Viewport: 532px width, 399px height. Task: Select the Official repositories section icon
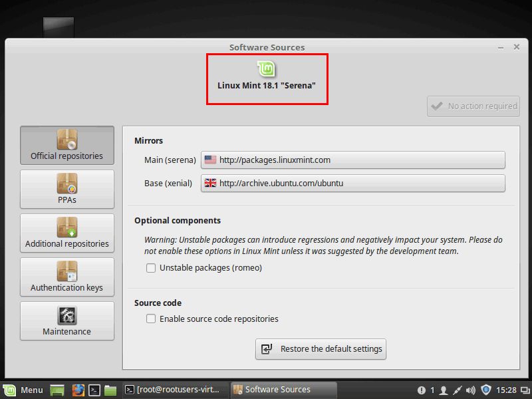(x=66, y=140)
